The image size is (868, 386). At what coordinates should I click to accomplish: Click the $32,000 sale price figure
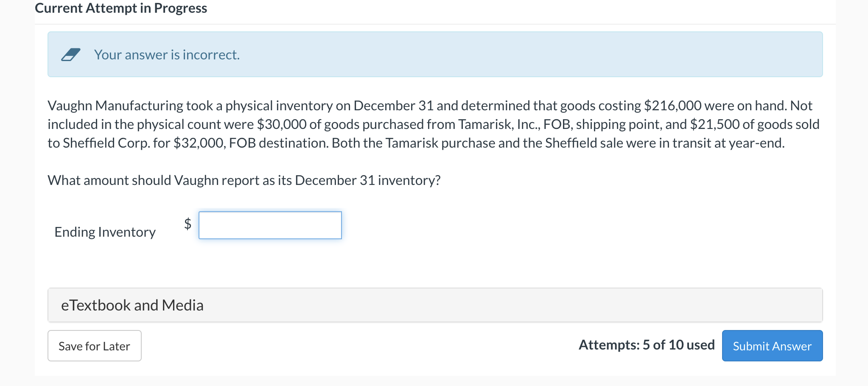[198, 143]
